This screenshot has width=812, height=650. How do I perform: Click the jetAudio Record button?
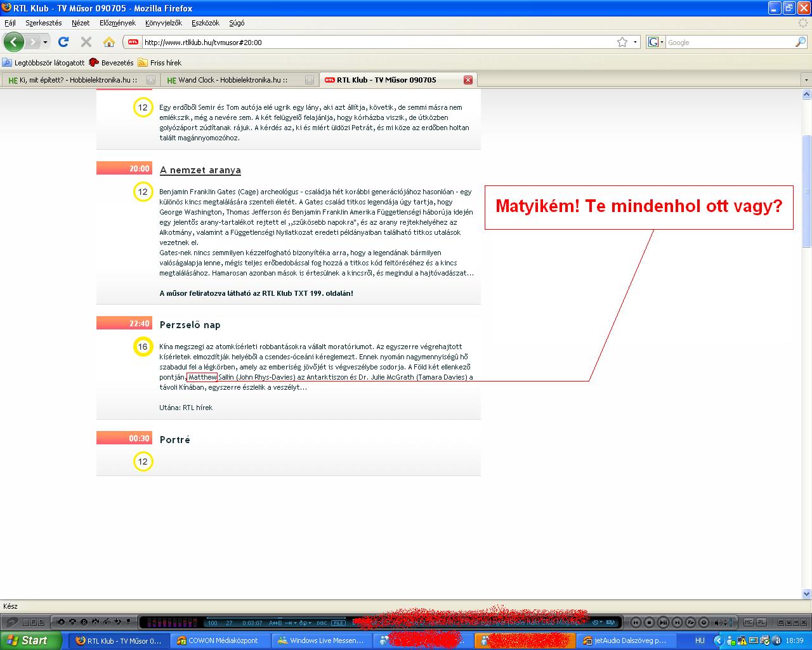pyautogui.click(x=704, y=623)
